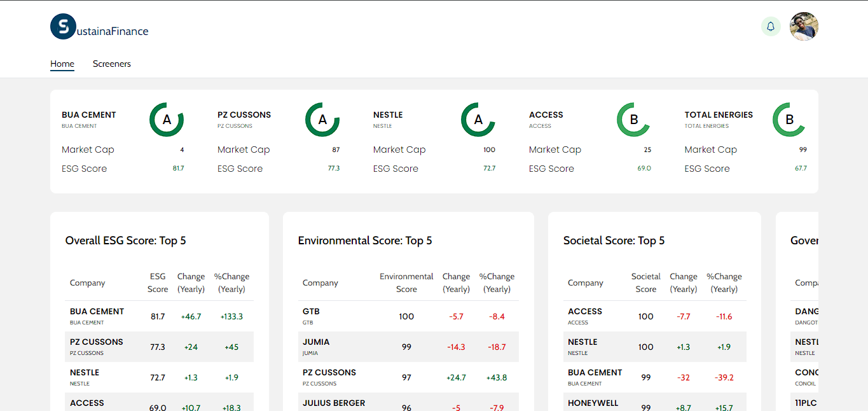Click -14.3 change value for JUMIA

click(456, 347)
